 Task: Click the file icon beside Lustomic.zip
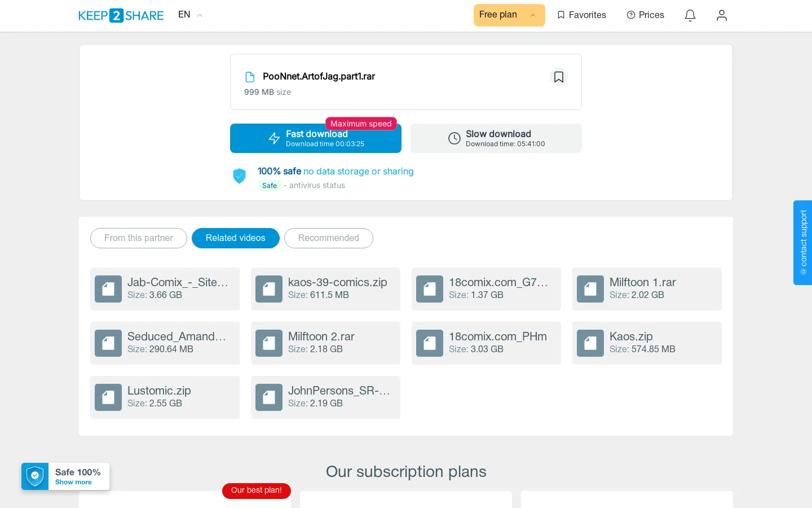coord(108,397)
